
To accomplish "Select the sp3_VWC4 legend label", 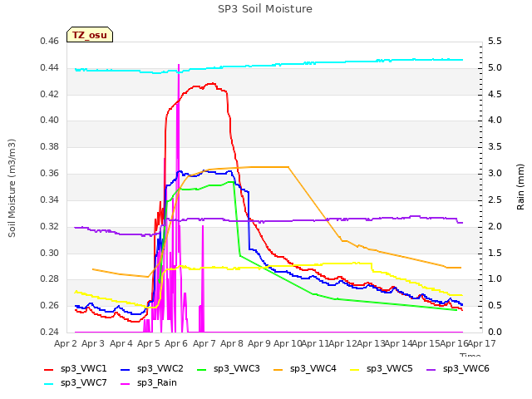I will click(x=313, y=369).
